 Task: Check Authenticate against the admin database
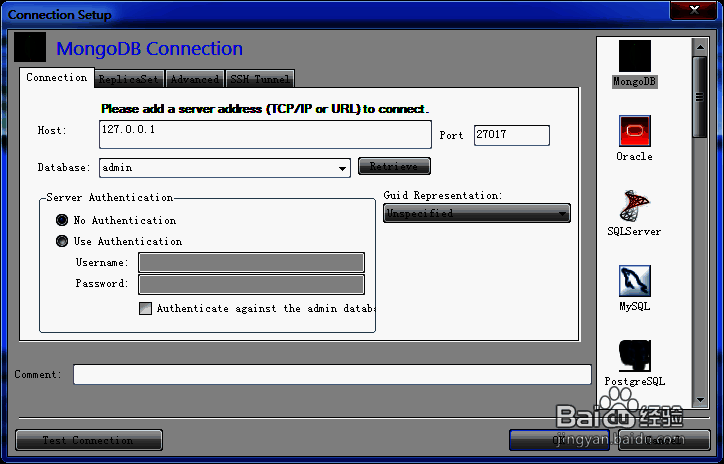(x=146, y=309)
